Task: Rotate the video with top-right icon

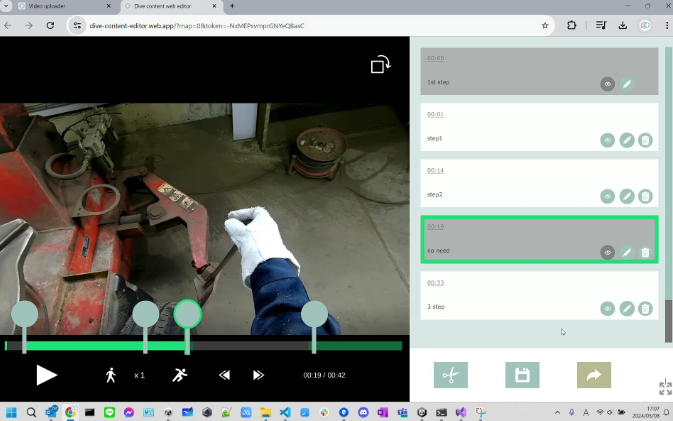Action: (380, 65)
